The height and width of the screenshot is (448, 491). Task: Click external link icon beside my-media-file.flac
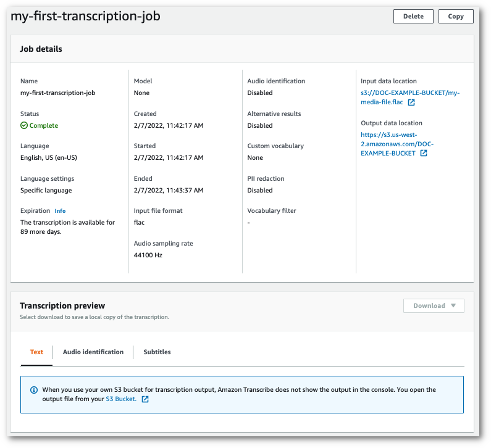click(411, 102)
